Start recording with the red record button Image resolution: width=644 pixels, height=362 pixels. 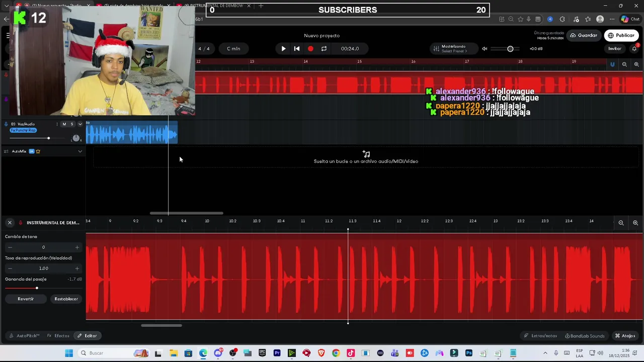coord(310,49)
